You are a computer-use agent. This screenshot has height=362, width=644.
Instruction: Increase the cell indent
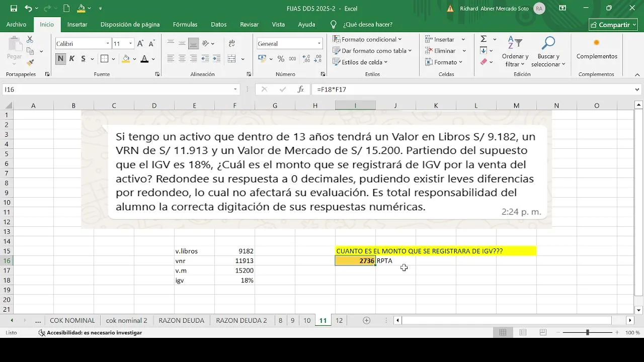(216, 59)
